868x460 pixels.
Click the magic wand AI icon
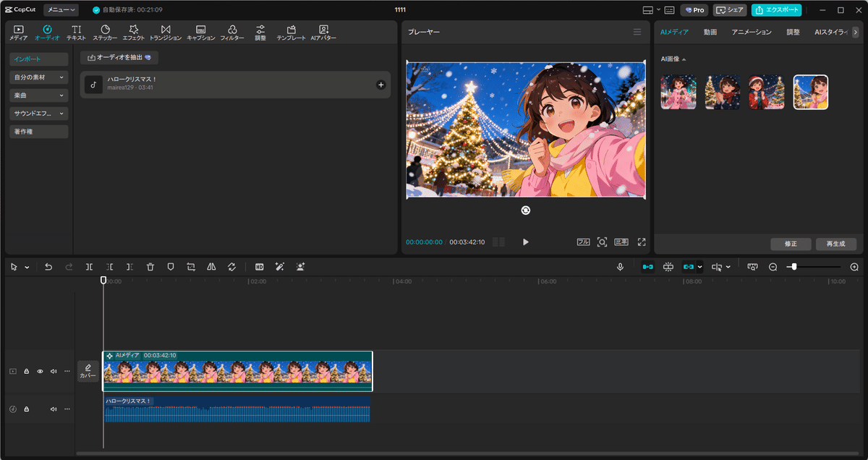(x=280, y=267)
